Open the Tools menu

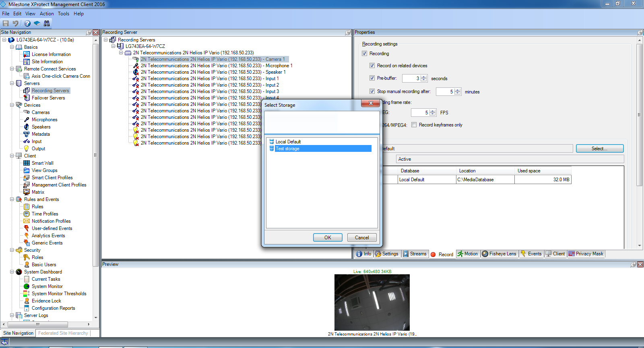[63, 14]
